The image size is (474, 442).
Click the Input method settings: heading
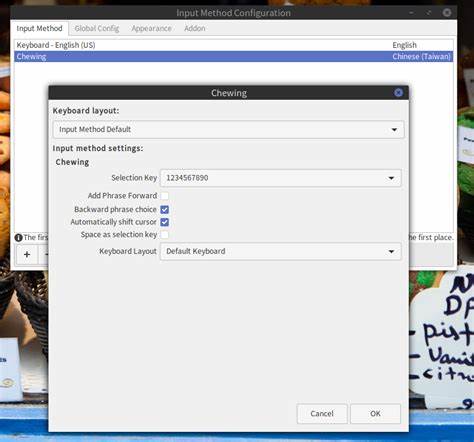coord(98,148)
